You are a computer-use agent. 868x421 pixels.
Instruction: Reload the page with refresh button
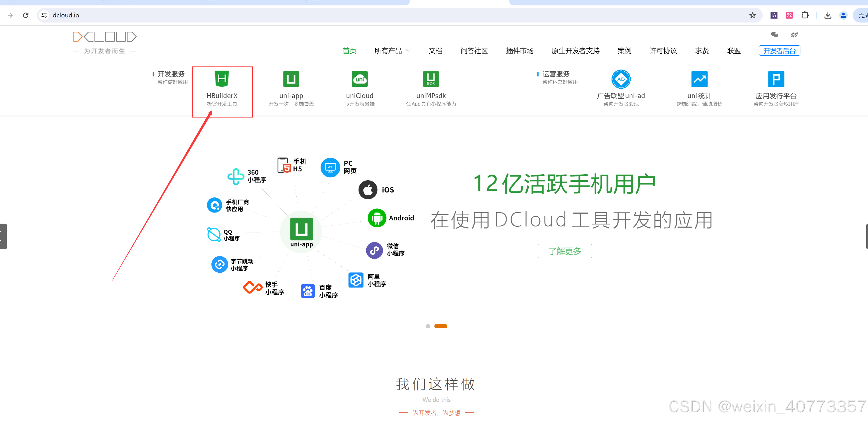coord(26,15)
